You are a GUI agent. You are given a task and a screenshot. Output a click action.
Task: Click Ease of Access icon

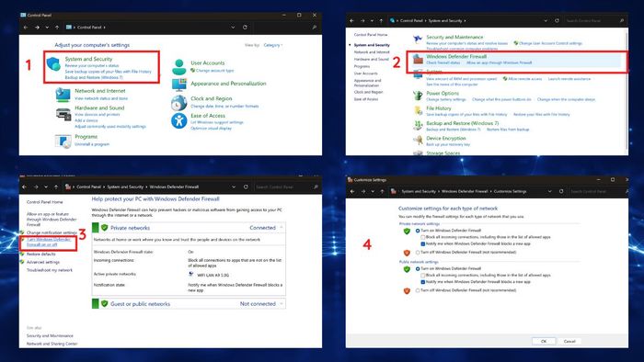click(179, 121)
